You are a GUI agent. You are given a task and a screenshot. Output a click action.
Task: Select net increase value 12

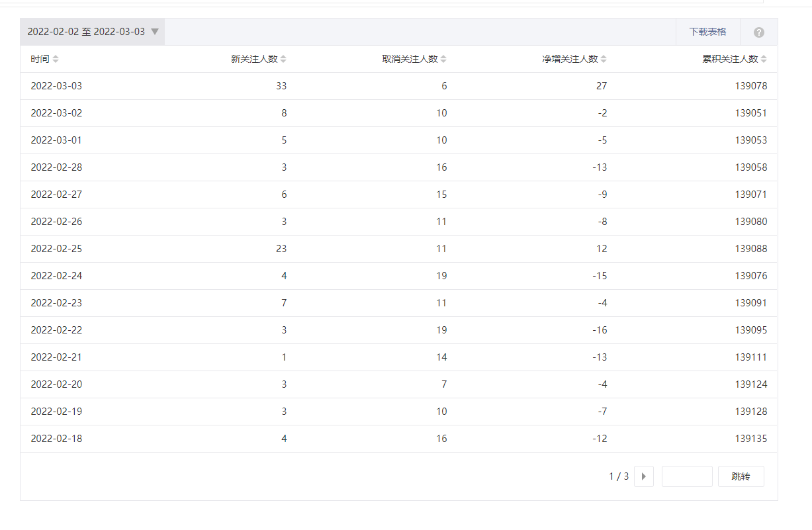click(602, 249)
